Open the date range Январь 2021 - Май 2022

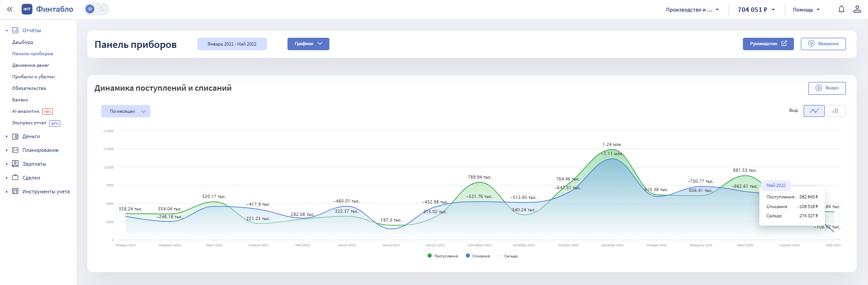[x=232, y=44]
